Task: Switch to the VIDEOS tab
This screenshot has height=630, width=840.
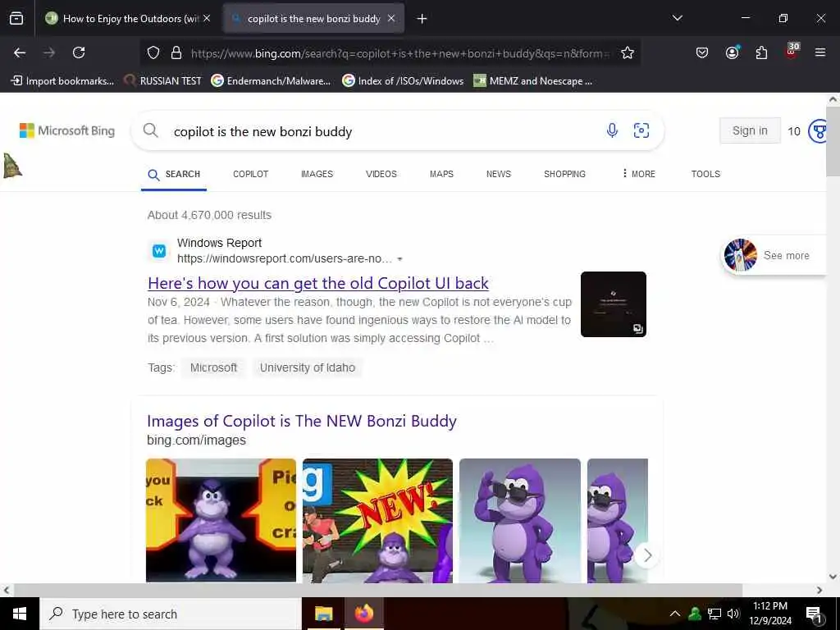Action: pyautogui.click(x=381, y=174)
